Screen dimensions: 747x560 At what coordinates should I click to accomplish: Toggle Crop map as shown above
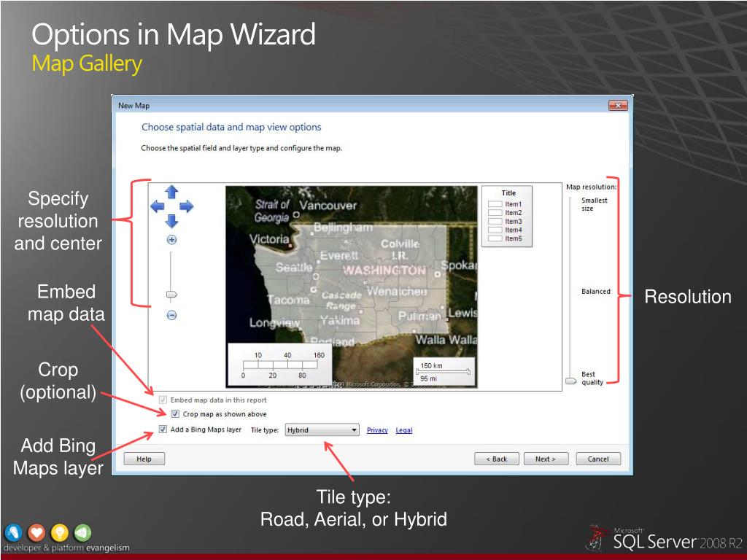(x=175, y=414)
